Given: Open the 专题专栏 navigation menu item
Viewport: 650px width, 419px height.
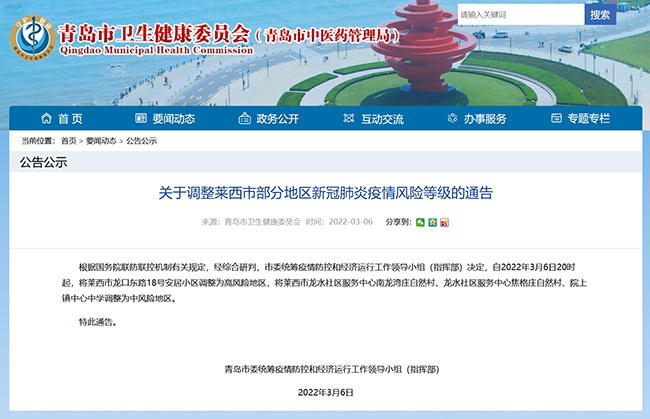Looking at the screenshot, I should (589, 119).
